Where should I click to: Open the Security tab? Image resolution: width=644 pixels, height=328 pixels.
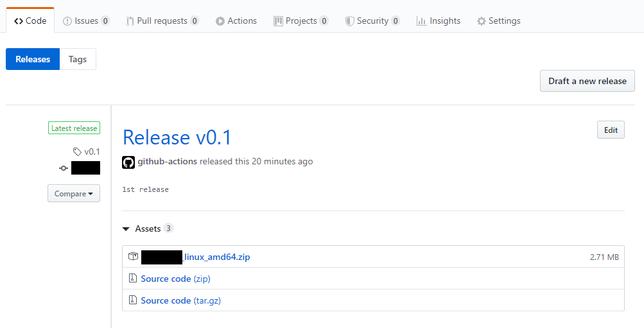coord(372,21)
